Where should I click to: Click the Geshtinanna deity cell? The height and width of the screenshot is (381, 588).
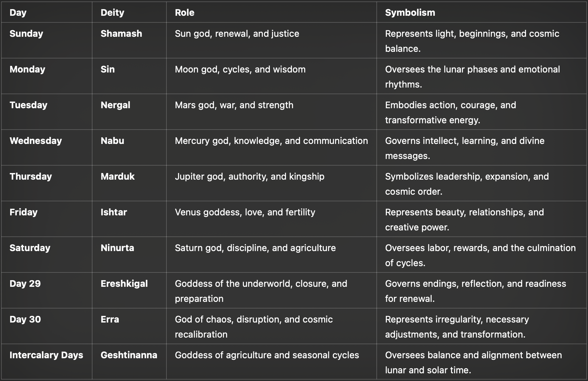tap(129, 355)
